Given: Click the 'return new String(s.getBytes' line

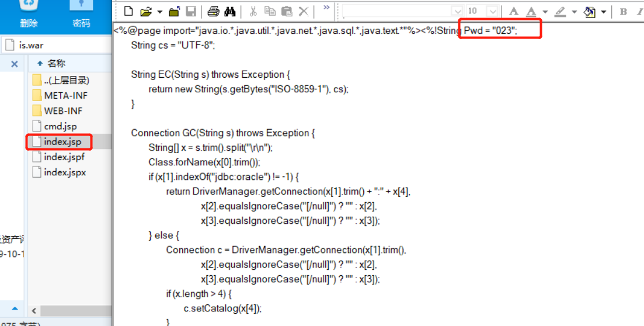Looking at the screenshot, I should pos(249,89).
